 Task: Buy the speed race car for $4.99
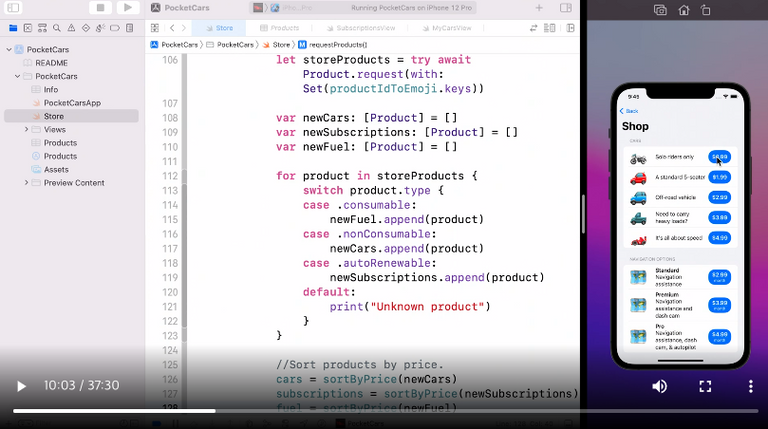[719, 238]
